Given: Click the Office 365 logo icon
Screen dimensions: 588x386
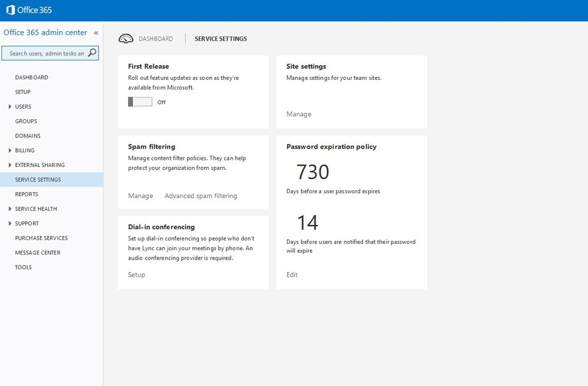Looking at the screenshot, I should (x=11, y=10).
